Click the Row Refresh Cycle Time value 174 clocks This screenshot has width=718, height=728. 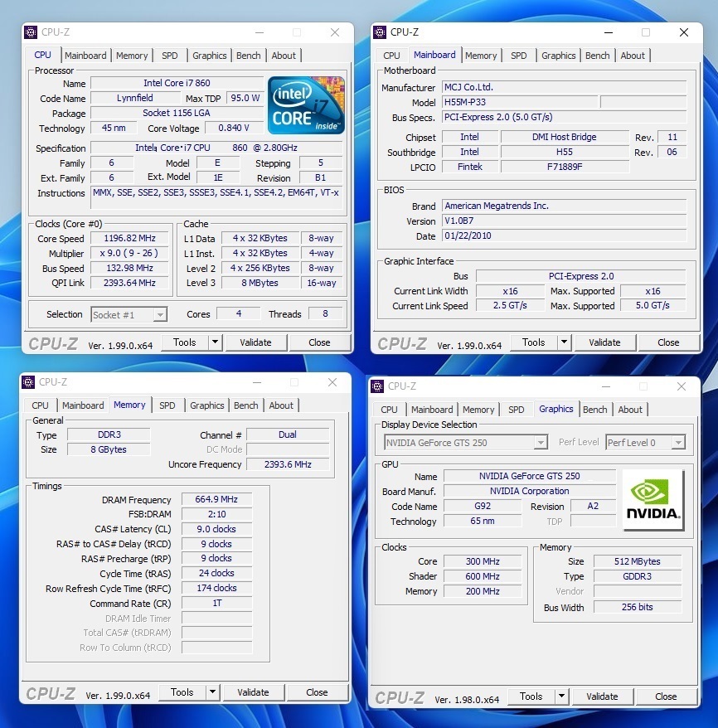(x=216, y=588)
